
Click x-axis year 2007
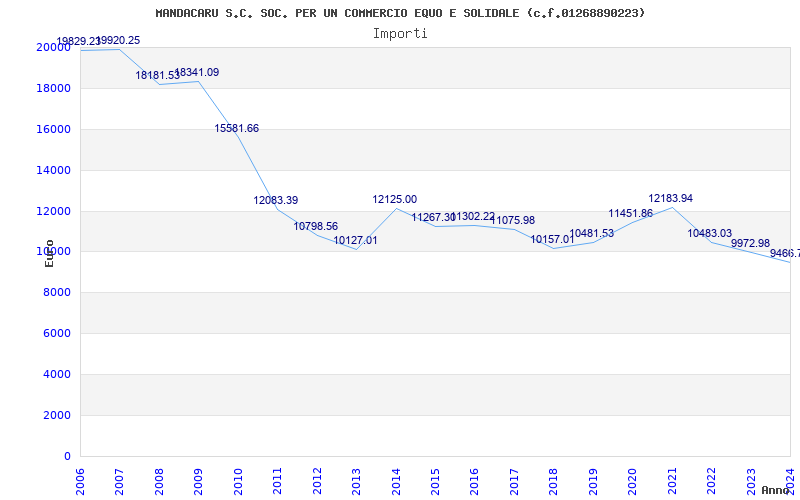pyautogui.click(x=119, y=481)
